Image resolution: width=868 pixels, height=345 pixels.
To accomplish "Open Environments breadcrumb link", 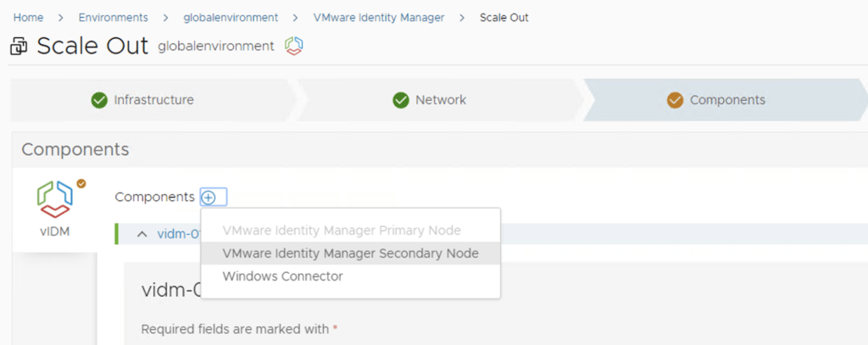I will pos(113,17).
